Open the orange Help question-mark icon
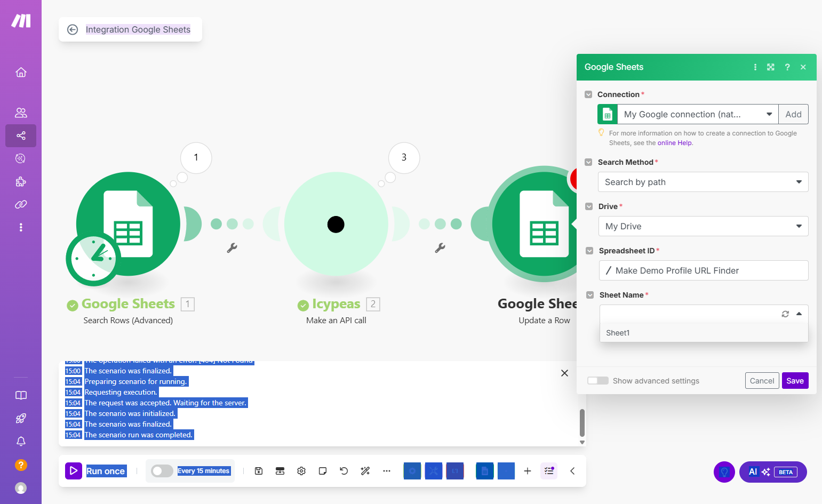This screenshot has height=504, width=822. point(21,465)
